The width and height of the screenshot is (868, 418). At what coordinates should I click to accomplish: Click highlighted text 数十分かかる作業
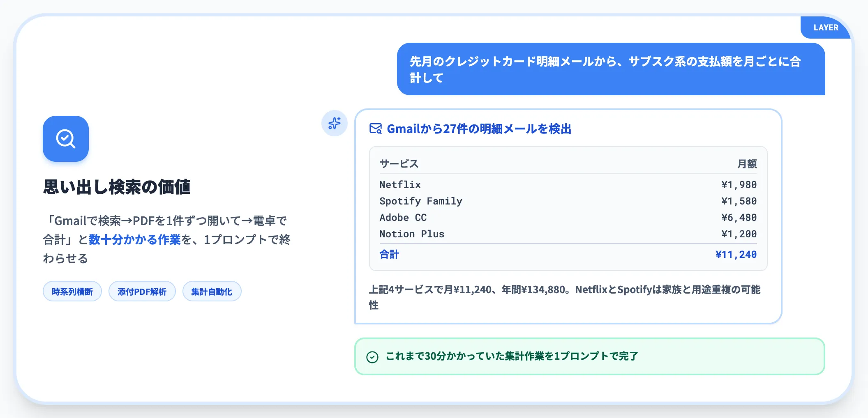(x=135, y=239)
